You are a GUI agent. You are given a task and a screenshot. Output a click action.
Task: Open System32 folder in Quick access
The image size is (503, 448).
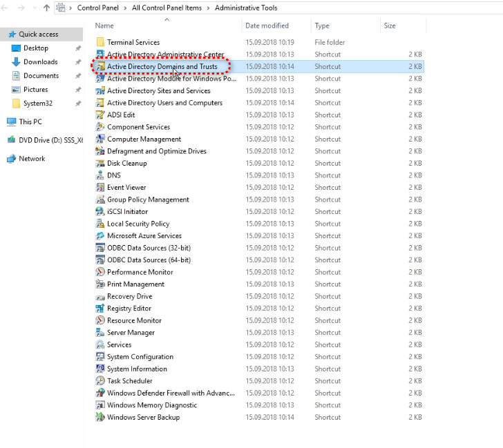point(37,104)
